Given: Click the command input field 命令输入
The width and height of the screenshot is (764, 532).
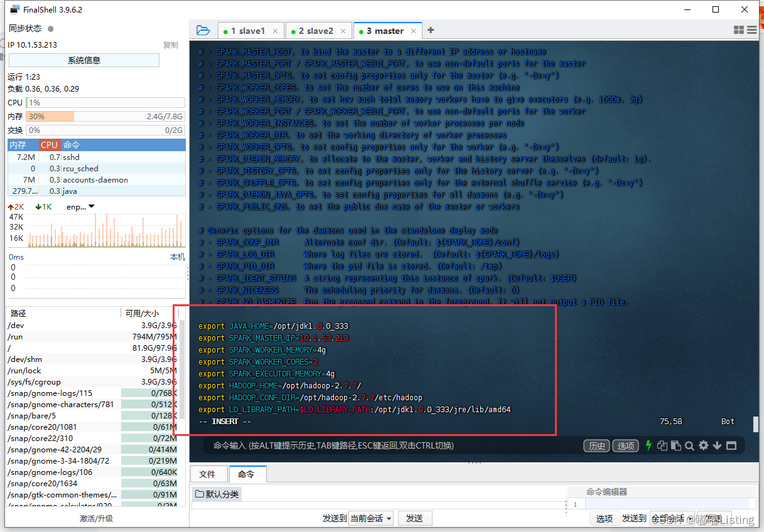Looking at the screenshot, I should [x=392, y=445].
